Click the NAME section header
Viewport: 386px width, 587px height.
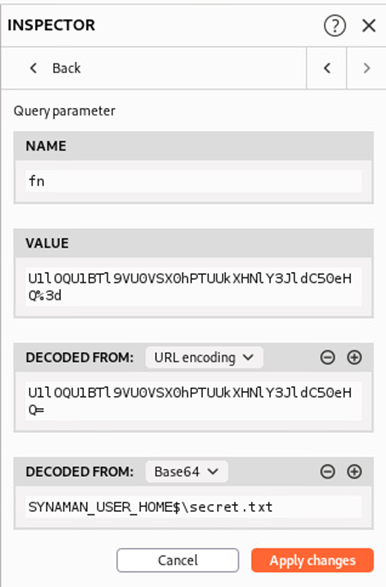pyautogui.click(x=194, y=146)
